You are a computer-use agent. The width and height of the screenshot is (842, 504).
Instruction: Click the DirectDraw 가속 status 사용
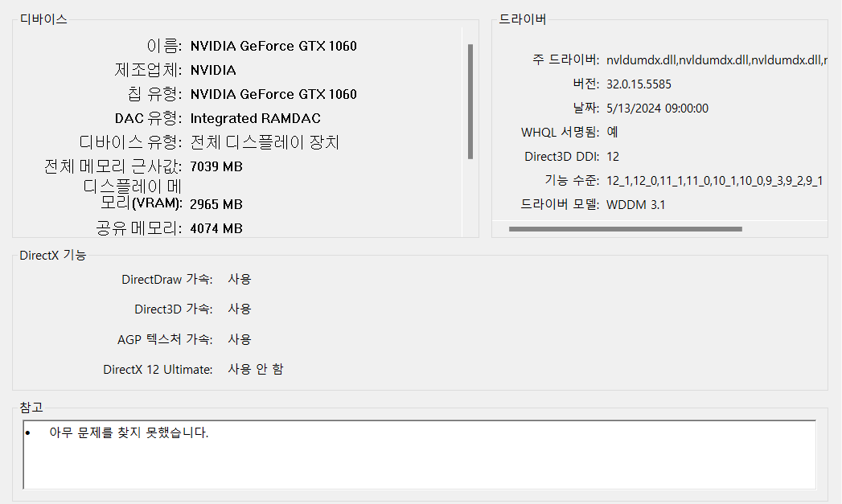coord(239,279)
